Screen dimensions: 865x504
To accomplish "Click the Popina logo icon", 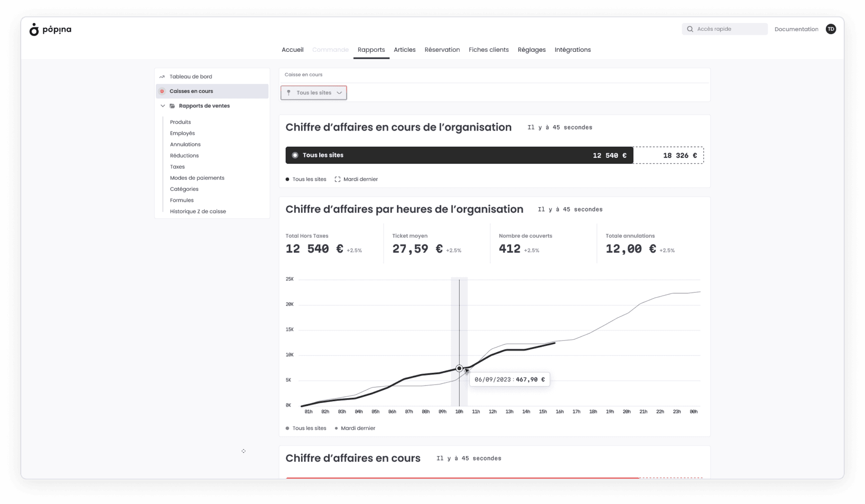I will (x=34, y=30).
